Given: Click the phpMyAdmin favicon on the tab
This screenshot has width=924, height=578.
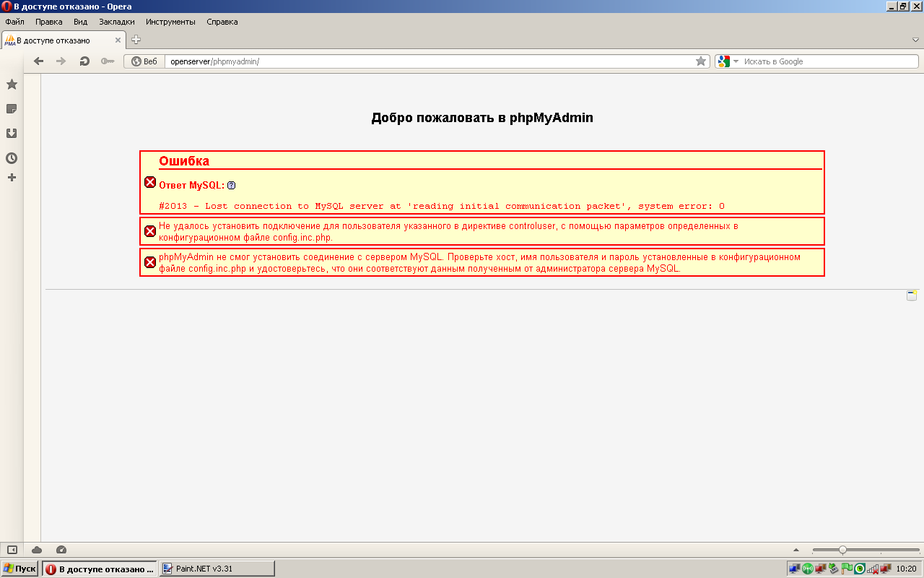Looking at the screenshot, I should pos(9,40).
